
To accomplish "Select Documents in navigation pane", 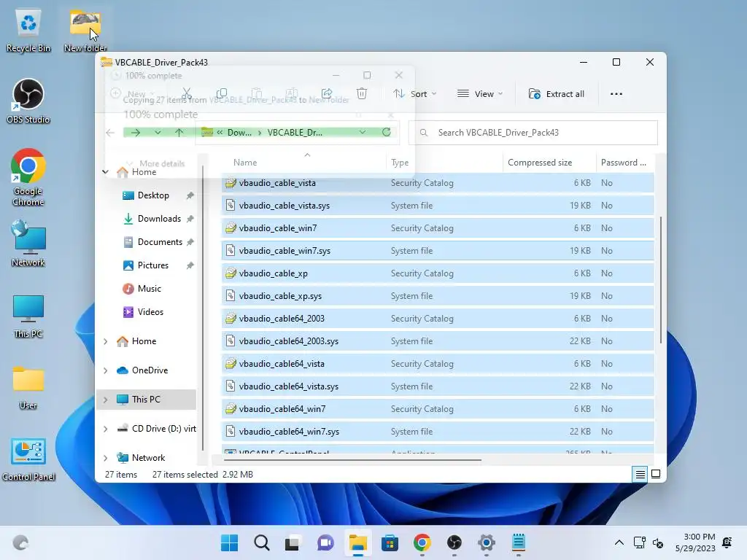I will click(x=160, y=242).
